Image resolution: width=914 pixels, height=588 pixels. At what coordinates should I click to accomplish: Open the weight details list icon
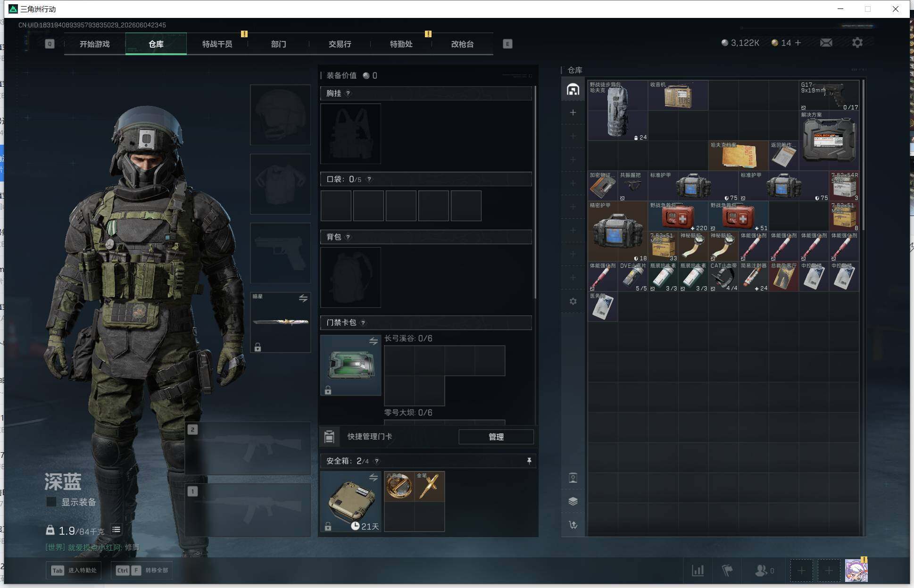coord(116,530)
